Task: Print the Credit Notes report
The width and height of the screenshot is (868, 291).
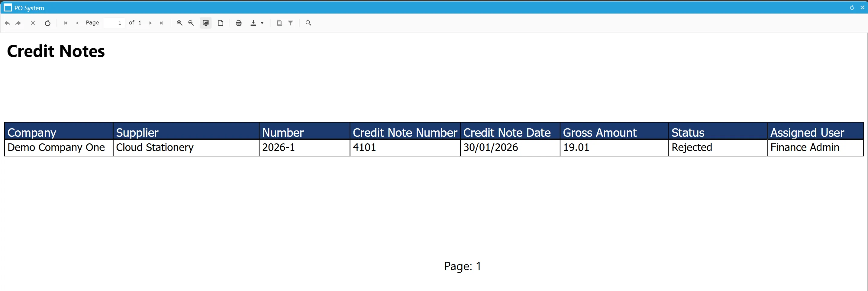Action: [x=239, y=23]
